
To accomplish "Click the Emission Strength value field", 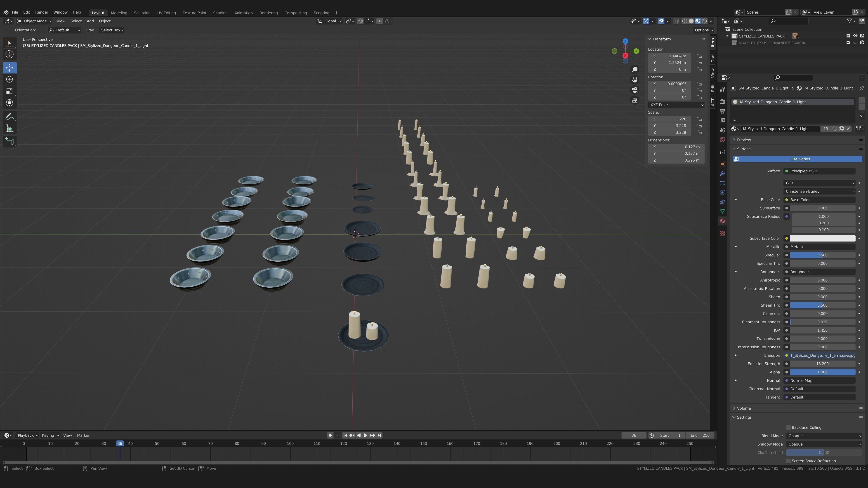I will click(x=822, y=364).
